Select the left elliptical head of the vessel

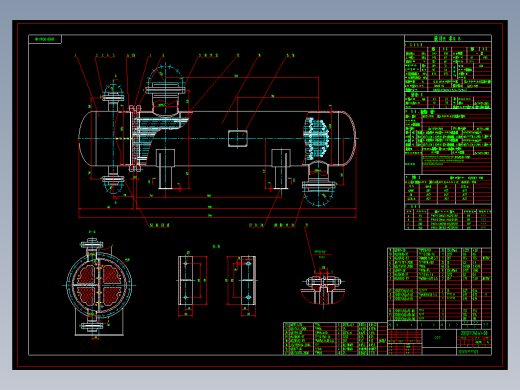[86, 138]
